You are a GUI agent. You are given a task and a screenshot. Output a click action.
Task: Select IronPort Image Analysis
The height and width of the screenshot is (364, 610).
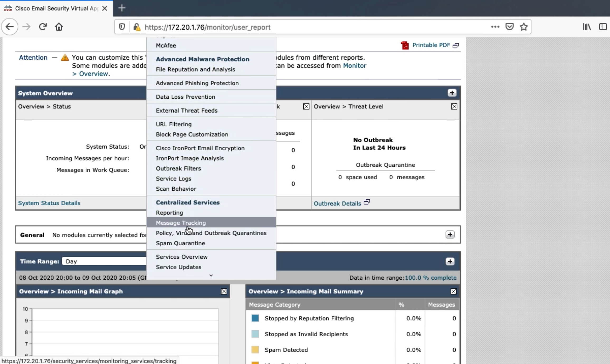211,158
